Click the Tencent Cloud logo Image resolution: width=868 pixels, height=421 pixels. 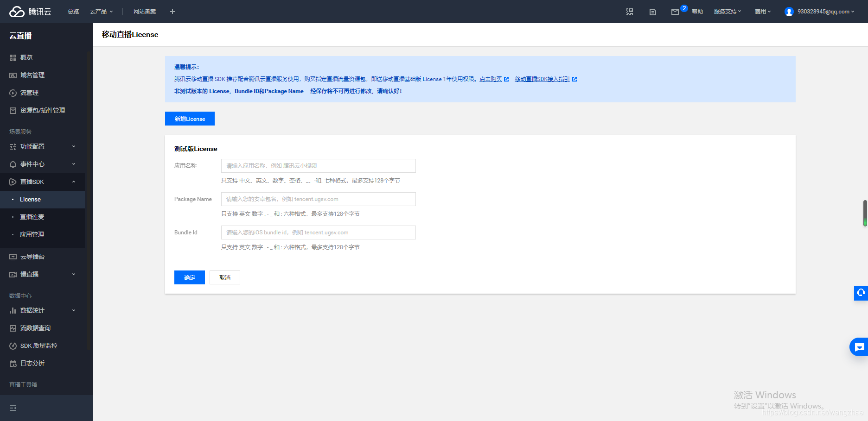click(x=30, y=12)
